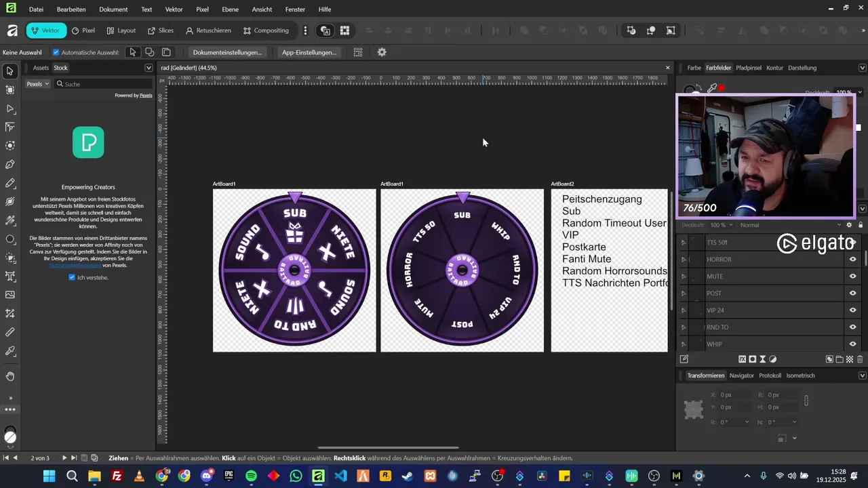
Task: Hide the RND TO layer
Action: tap(853, 327)
